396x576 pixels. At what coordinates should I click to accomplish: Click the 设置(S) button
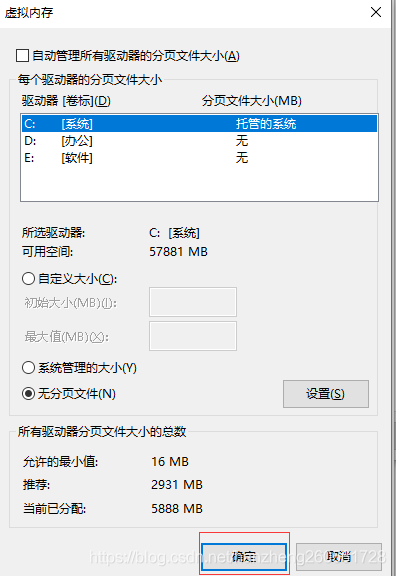click(325, 394)
